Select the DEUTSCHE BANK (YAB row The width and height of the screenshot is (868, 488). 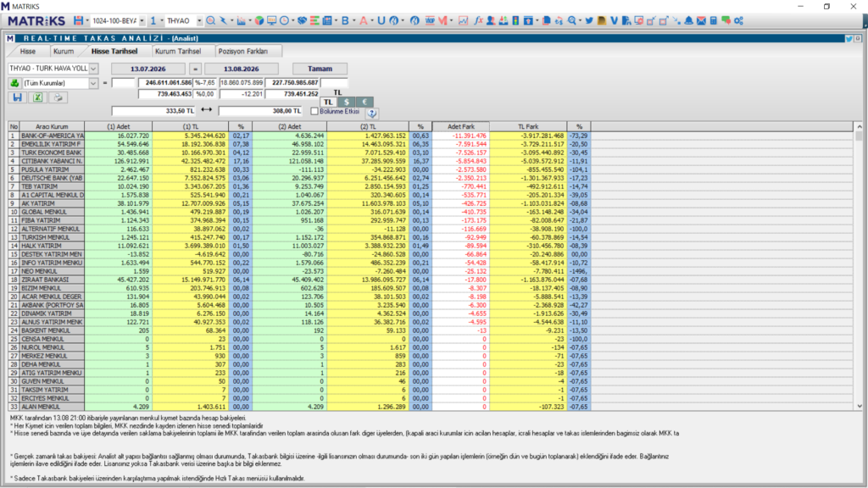click(299, 178)
